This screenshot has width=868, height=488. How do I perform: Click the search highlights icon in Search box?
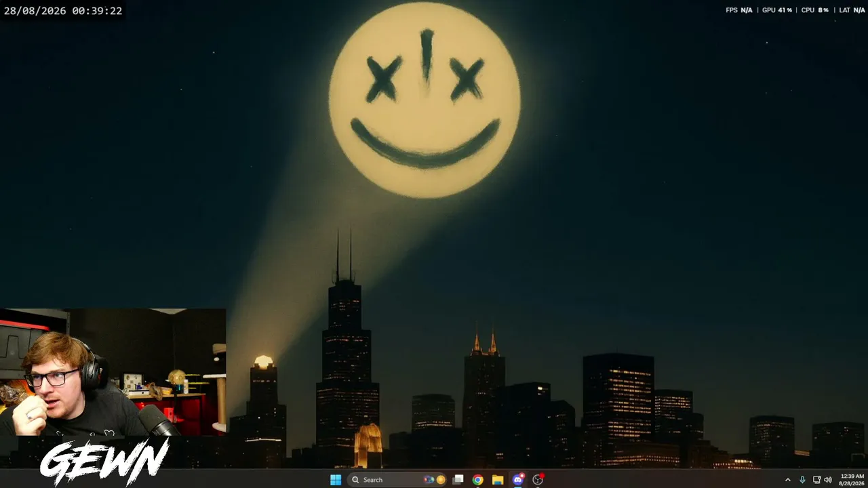(x=435, y=480)
